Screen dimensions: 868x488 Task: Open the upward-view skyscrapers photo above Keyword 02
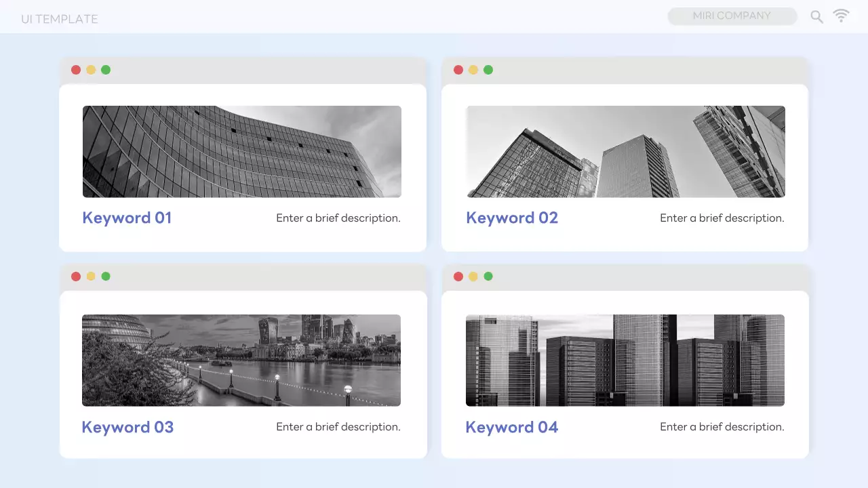625,152
